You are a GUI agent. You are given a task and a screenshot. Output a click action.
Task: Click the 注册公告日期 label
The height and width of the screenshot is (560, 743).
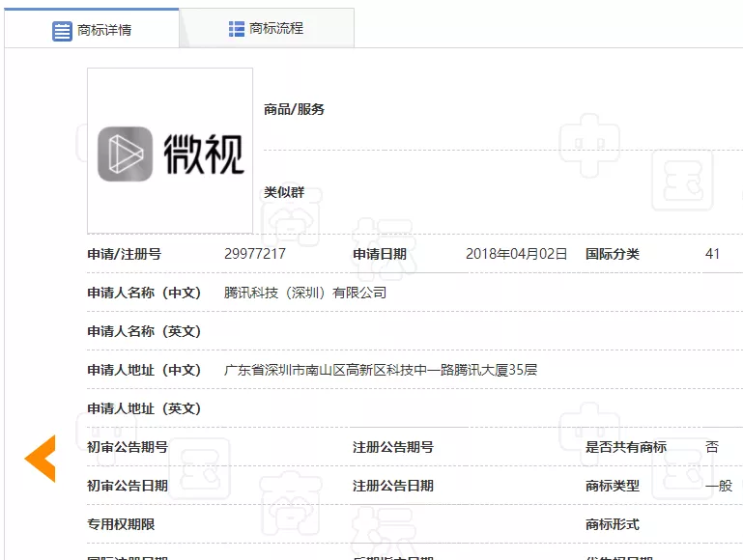click(x=392, y=486)
